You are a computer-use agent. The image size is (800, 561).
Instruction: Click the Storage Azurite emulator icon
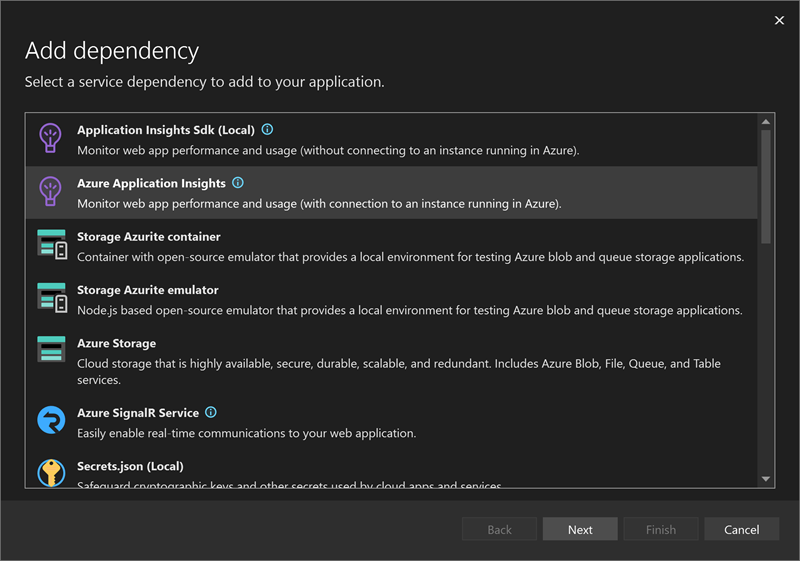click(52, 298)
